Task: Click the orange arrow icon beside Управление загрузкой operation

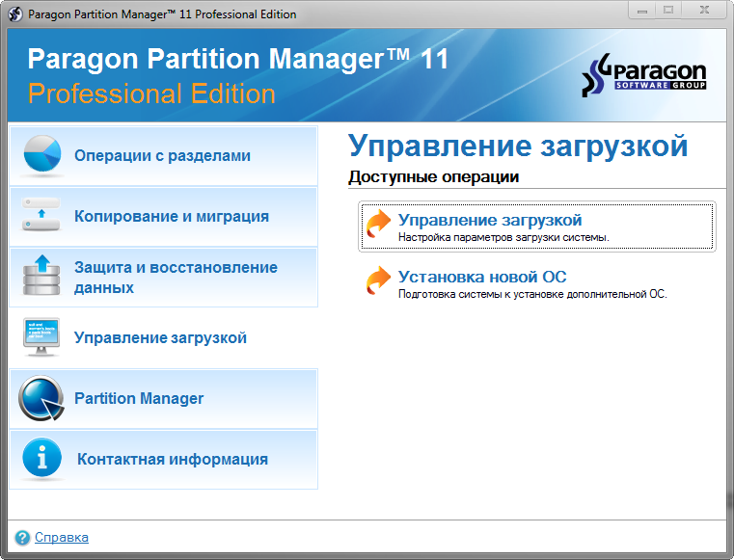Action: pos(379,224)
